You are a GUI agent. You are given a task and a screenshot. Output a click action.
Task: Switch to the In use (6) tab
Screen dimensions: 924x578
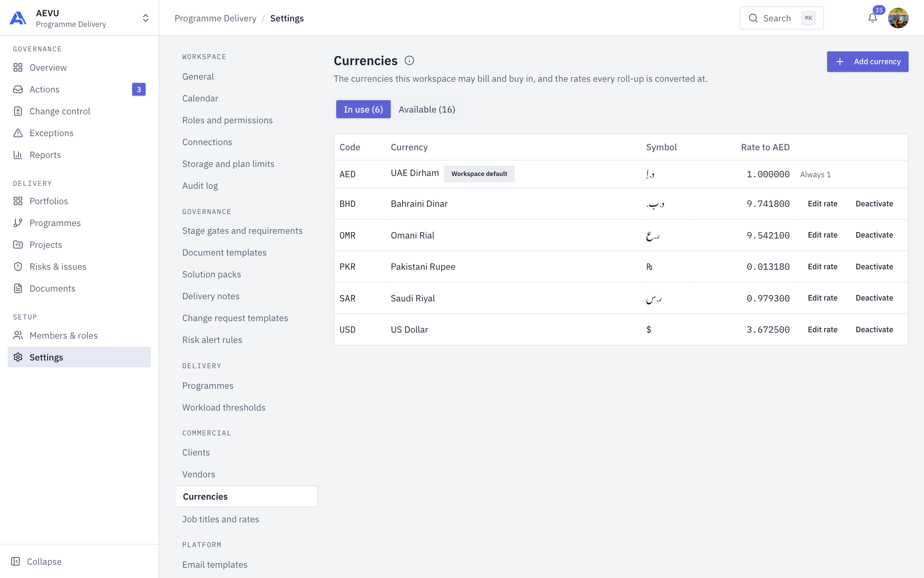coord(363,109)
